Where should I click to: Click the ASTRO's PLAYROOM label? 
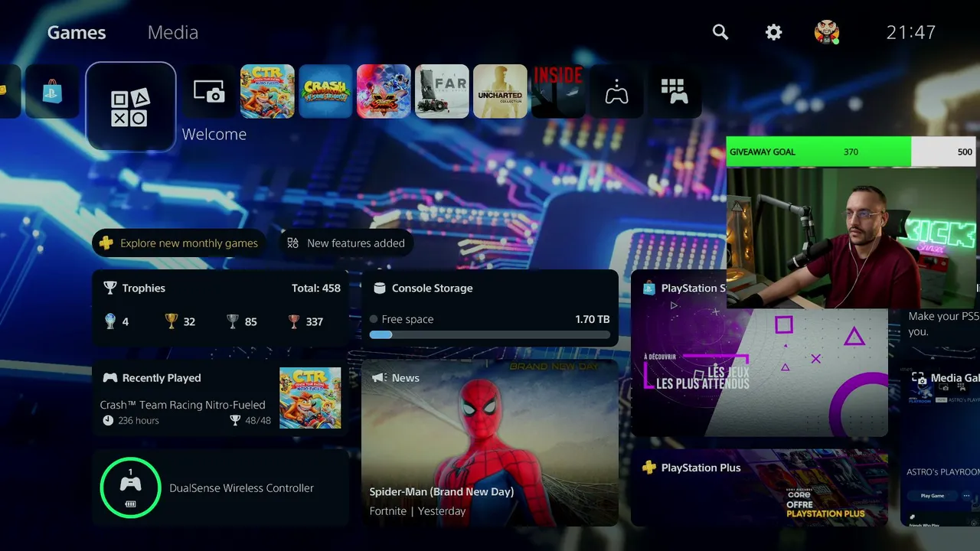[x=943, y=471]
